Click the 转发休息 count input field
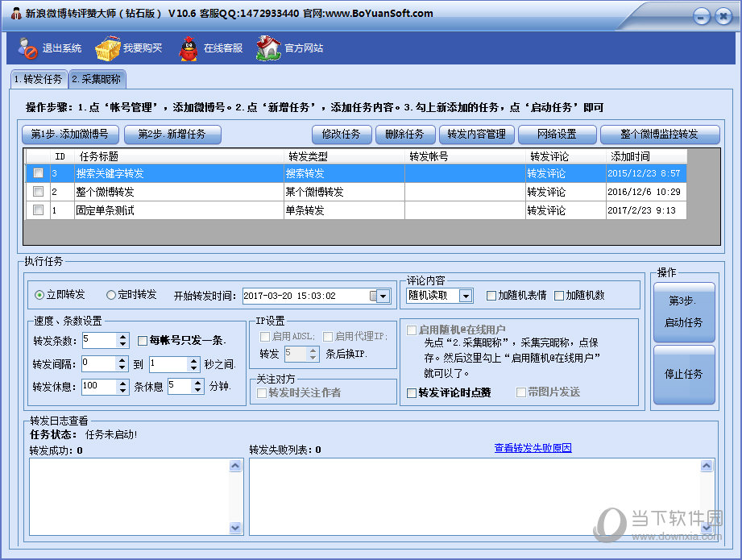 click(100, 386)
